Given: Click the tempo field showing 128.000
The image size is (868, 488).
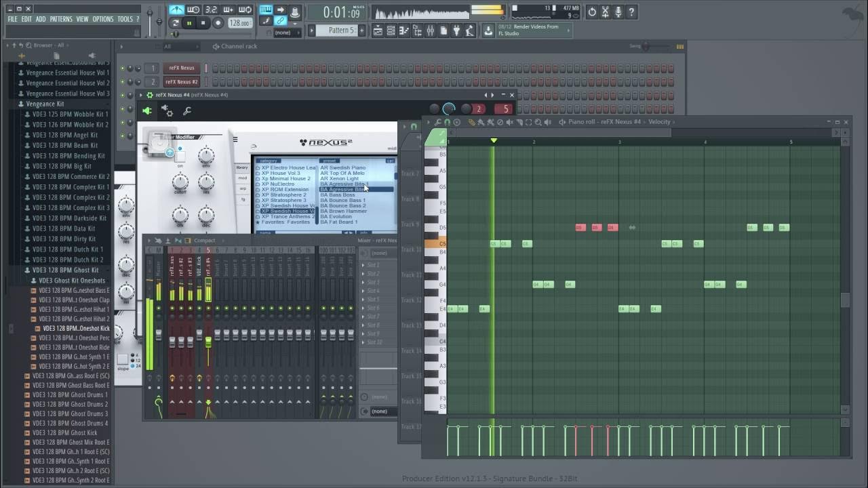Looking at the screenshot, I should (x=240, y=23).
